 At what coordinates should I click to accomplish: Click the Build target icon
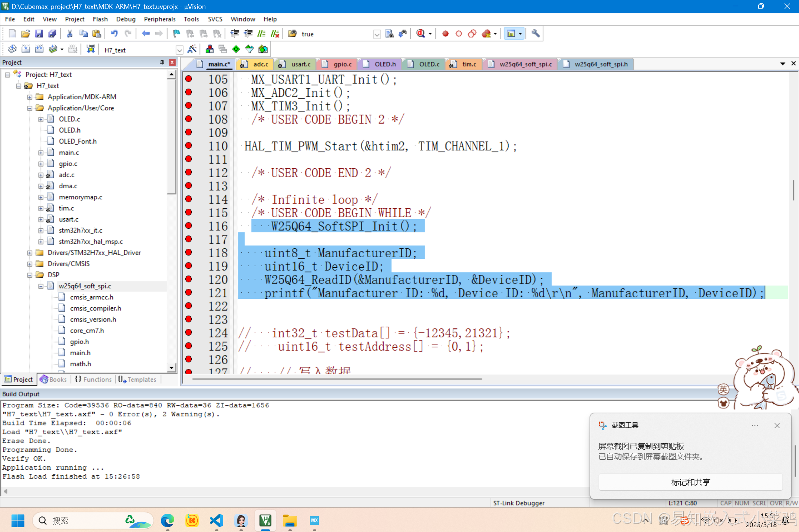coord(26,49)
